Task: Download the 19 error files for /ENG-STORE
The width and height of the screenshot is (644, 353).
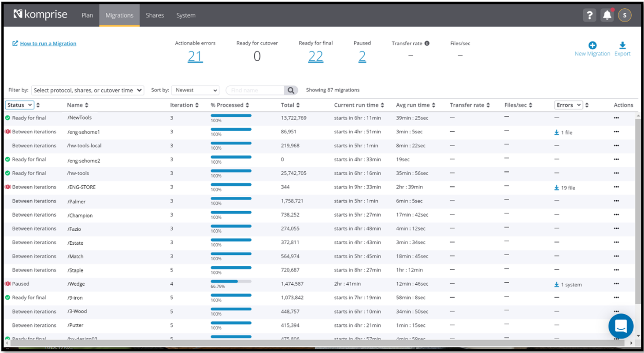Action: click(565, 187)
